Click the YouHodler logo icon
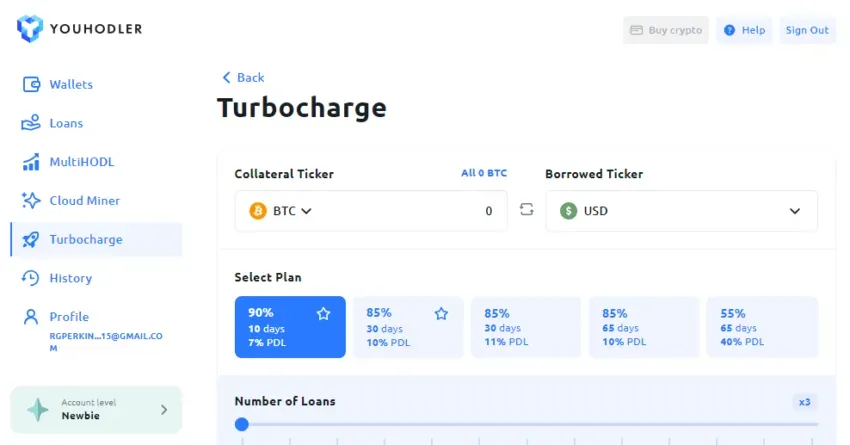 [x=31, y=29]
